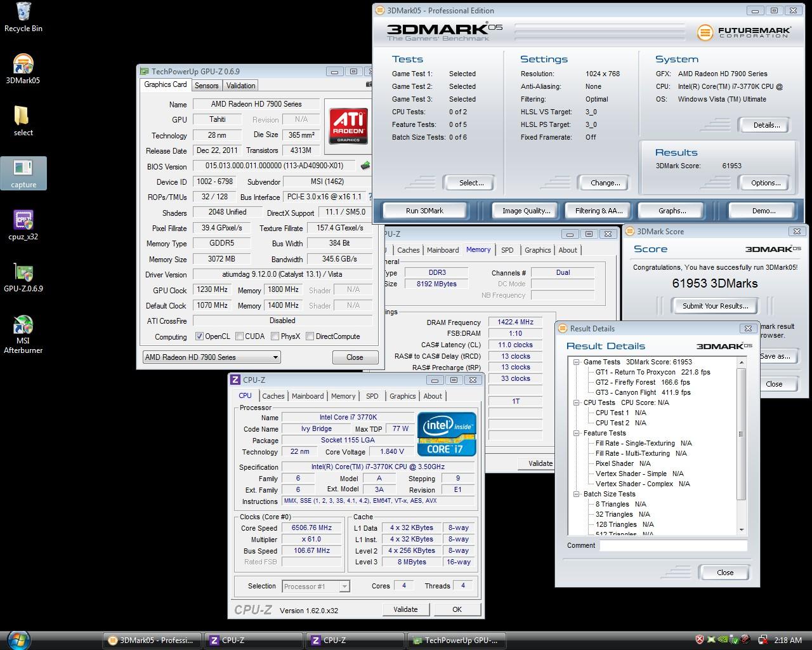Viewport: 812px width, 650px height.
Task: Collapse the Game Tests tree node
Action: coord(577,362)
